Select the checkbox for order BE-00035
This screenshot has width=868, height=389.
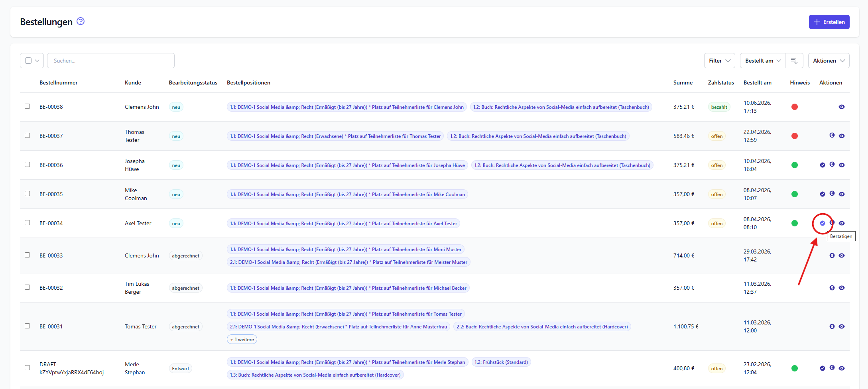pyautogui.click(x=28, y=194)
